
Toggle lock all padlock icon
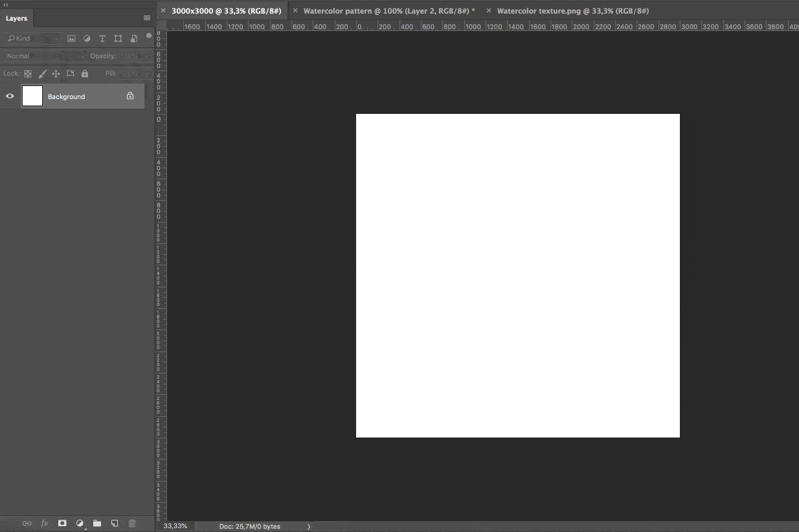pos(85,74)
